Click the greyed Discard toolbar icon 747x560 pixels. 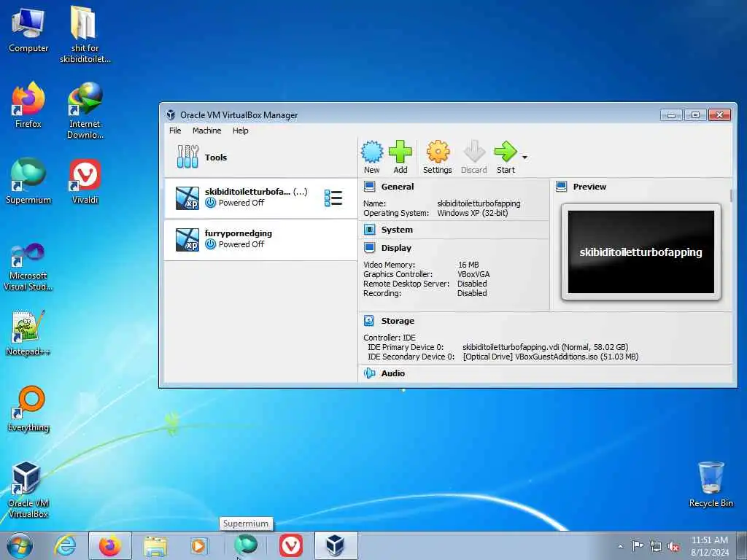click(474, 157)
